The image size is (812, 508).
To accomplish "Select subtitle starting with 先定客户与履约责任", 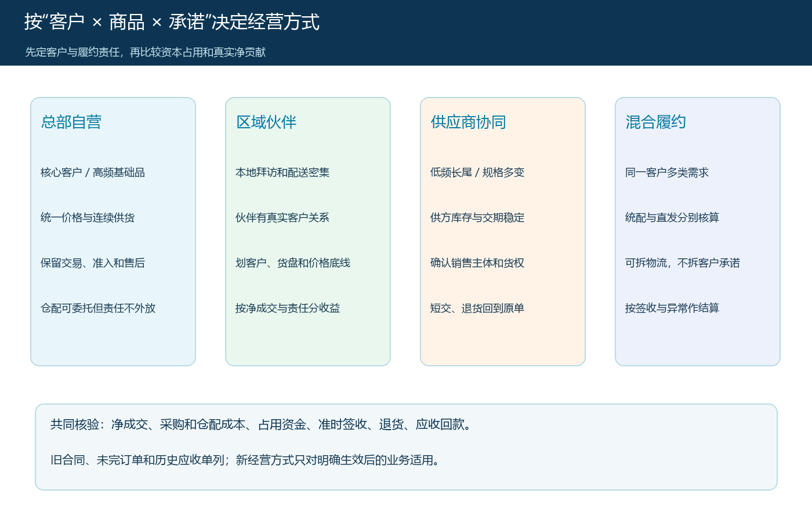I will [x=146, y=52].
